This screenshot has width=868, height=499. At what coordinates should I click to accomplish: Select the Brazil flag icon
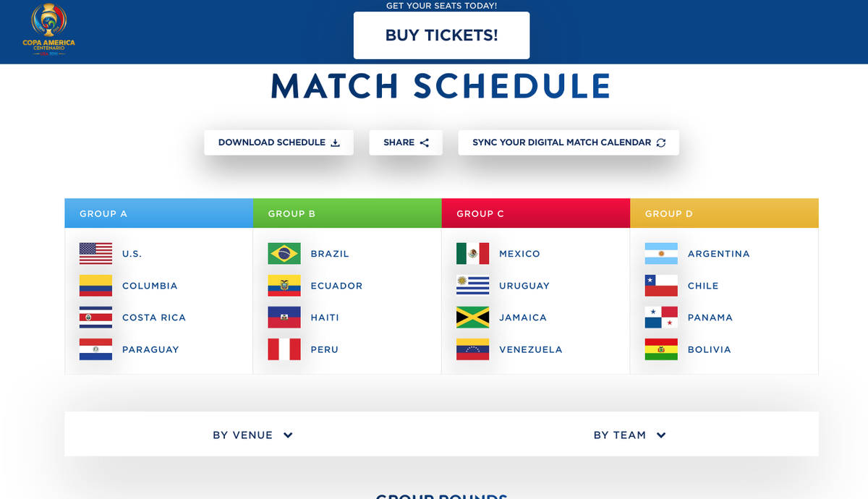[x=284, y=254]
